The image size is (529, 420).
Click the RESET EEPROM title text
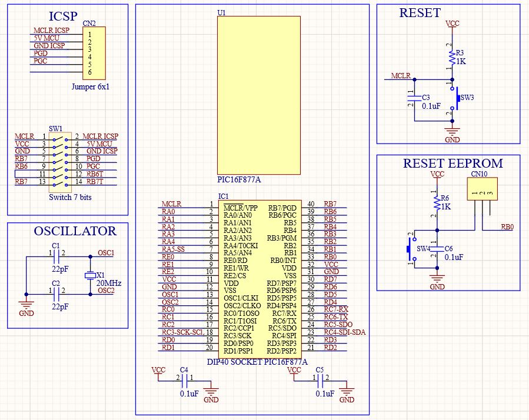(453, 163)
